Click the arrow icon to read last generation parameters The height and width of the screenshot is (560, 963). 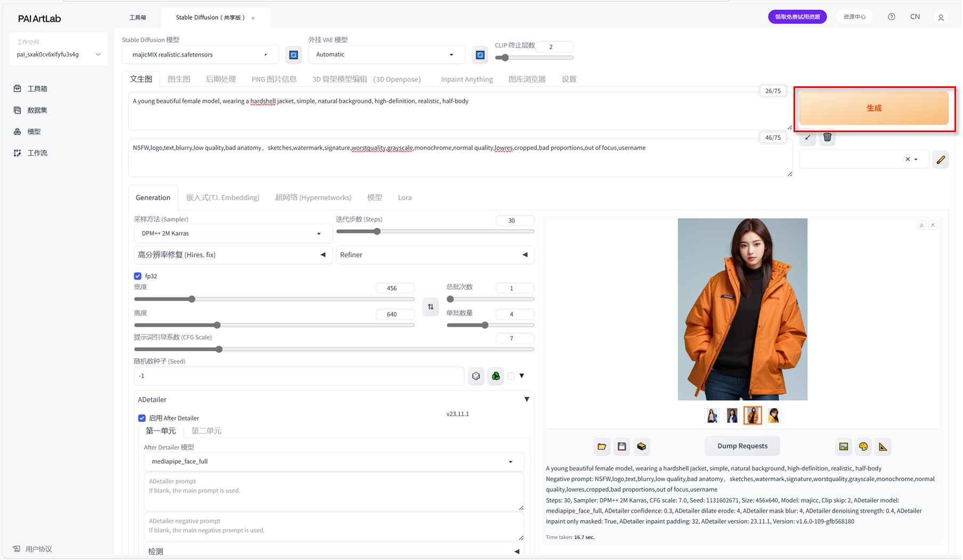pyautogui.click(x=808, y=137)
